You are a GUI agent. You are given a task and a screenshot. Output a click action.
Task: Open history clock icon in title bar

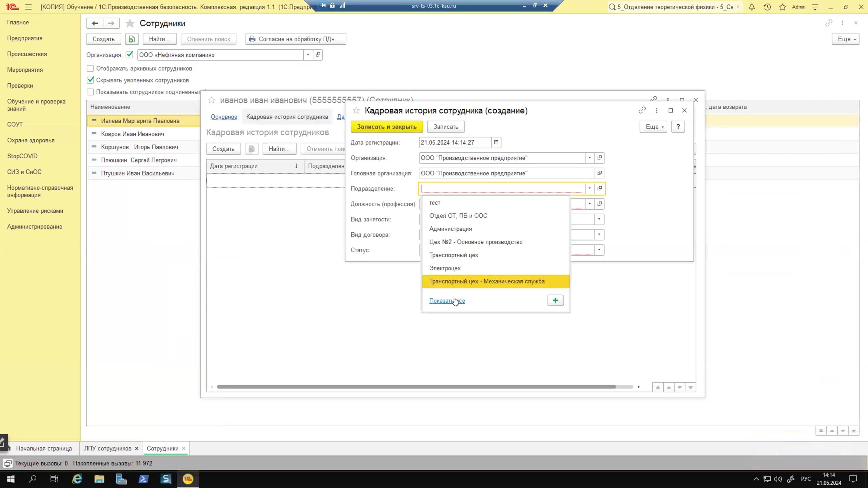coord(767,7)
